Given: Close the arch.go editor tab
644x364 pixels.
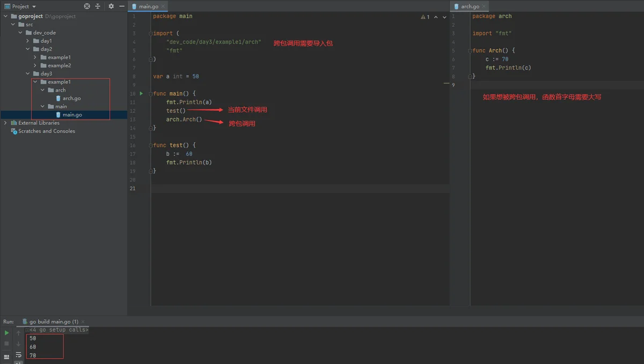Looking at the screenshot, I should (x=484, y=6).
